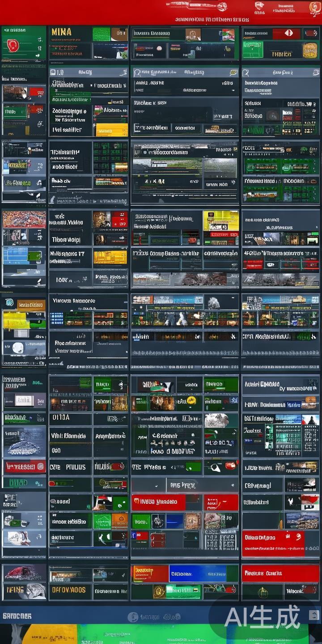Click the round icon in the bottom blue bar
Image resolution: width=322 pixels, height=644 pixels.
[133, 617]
